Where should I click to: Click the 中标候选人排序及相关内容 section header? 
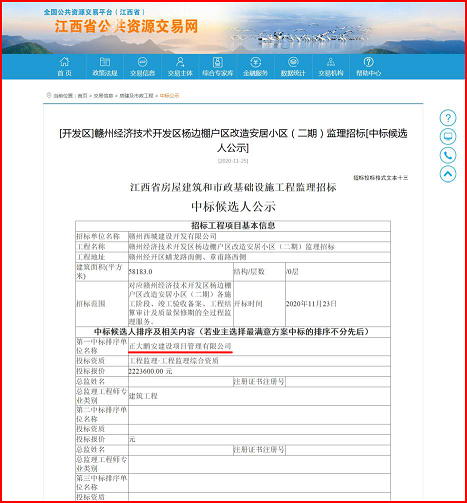232,332
